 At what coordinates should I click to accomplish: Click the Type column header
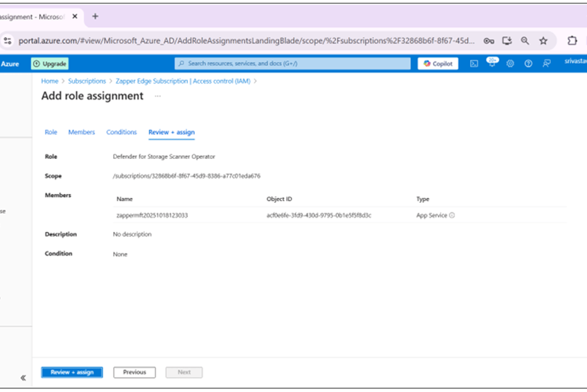pyautogui.click(x=422, y=199)
